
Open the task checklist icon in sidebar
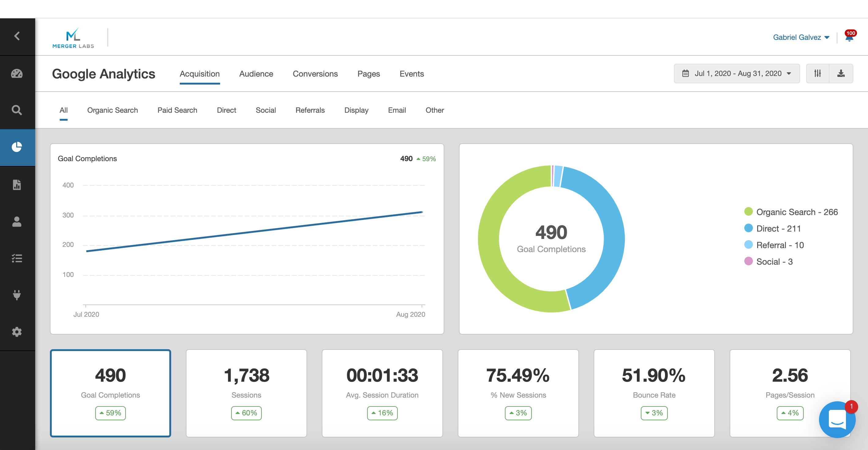click(x=17, y=258)
